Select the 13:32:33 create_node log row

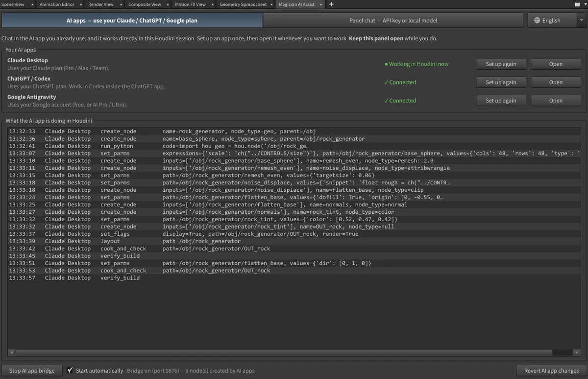pos(294,131)
